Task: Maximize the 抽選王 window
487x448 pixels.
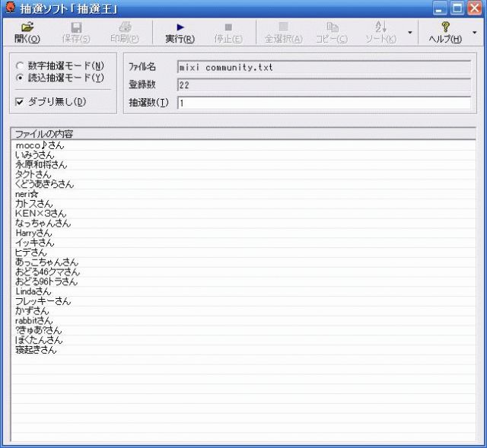Action: (x=457, y=8)
